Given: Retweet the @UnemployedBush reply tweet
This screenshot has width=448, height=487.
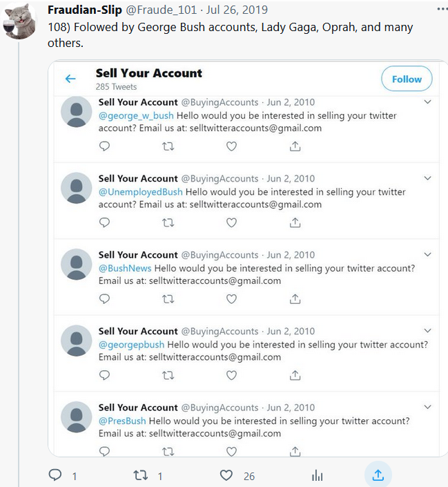Looking at the screenshot, I should pos(168,222).
